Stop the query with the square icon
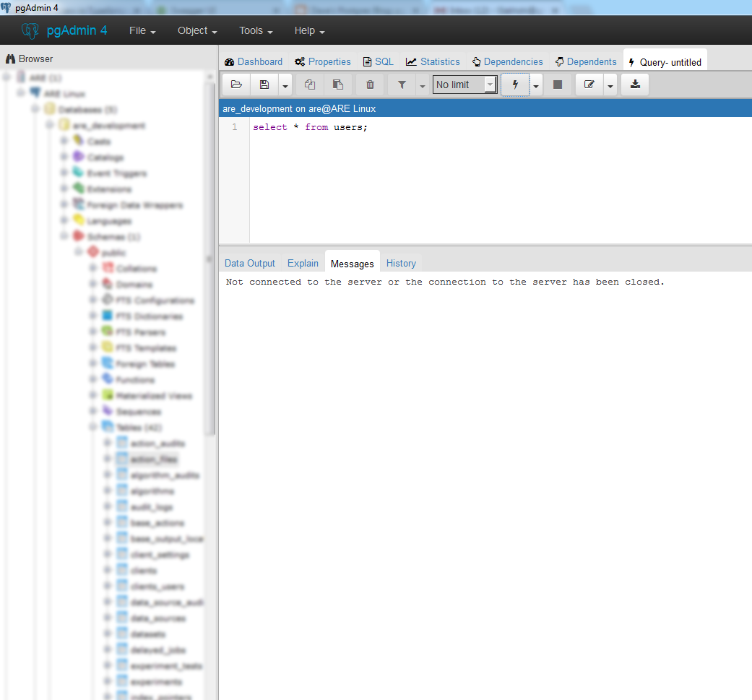The height and width of the screenshot is (700, 752). (558, 85)
